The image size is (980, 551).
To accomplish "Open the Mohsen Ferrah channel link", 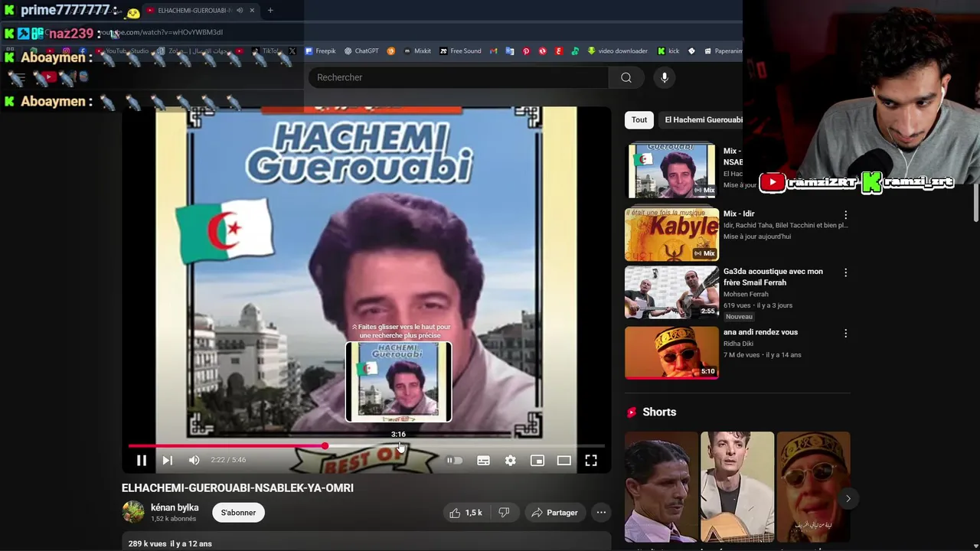I will 746,294.
